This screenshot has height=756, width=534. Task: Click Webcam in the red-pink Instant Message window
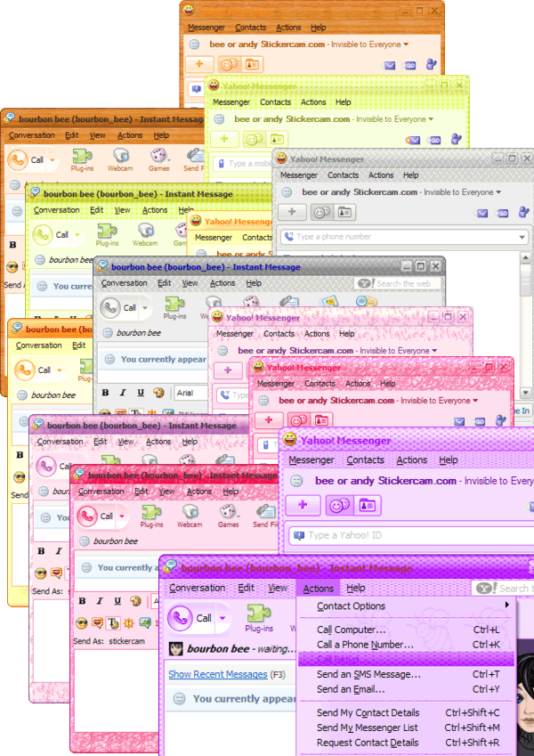(x=190, y=516)
